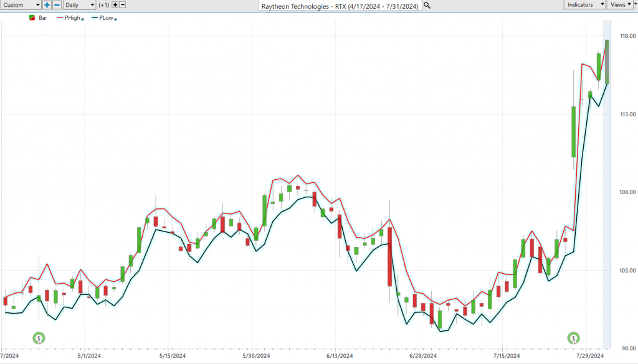Open the Custom date range dropdown
Viewport: 638px width, 364px height.
click(20, 5)
